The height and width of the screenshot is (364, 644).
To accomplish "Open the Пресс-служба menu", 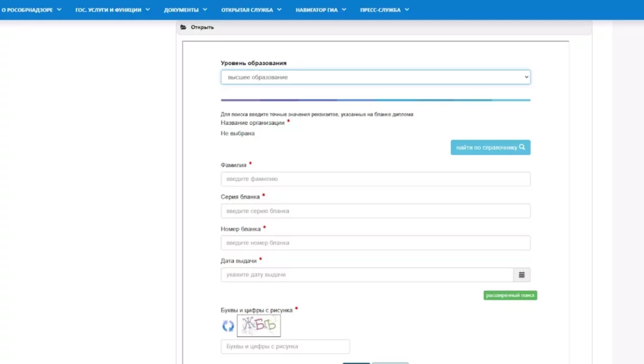I will click(384, 10).
